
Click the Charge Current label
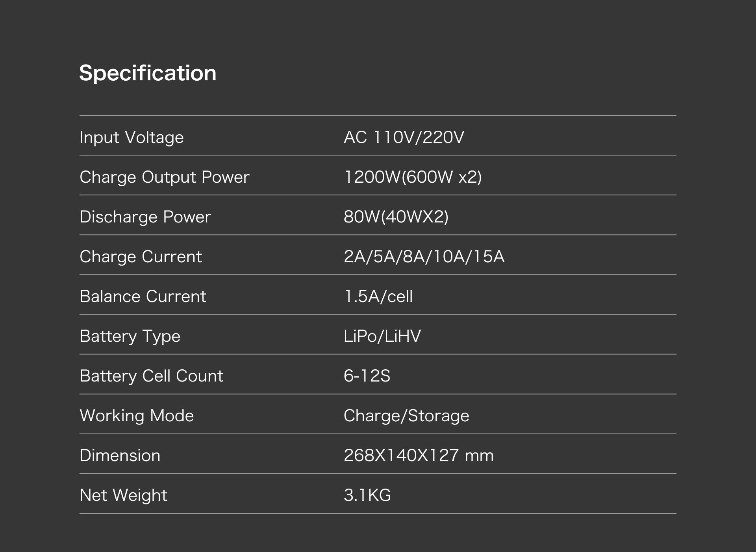click(x=141, y=257)
